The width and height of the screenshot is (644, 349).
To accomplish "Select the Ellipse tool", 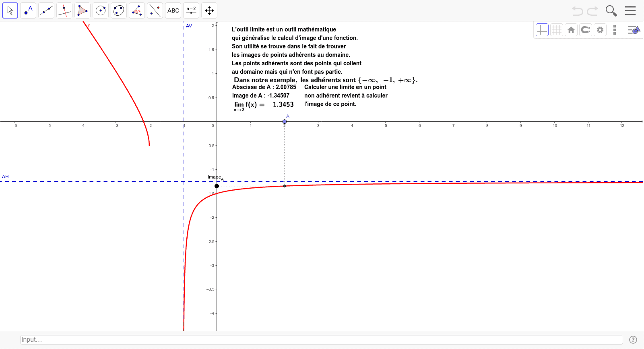I will pyautogui.click(x=119, y=10).
